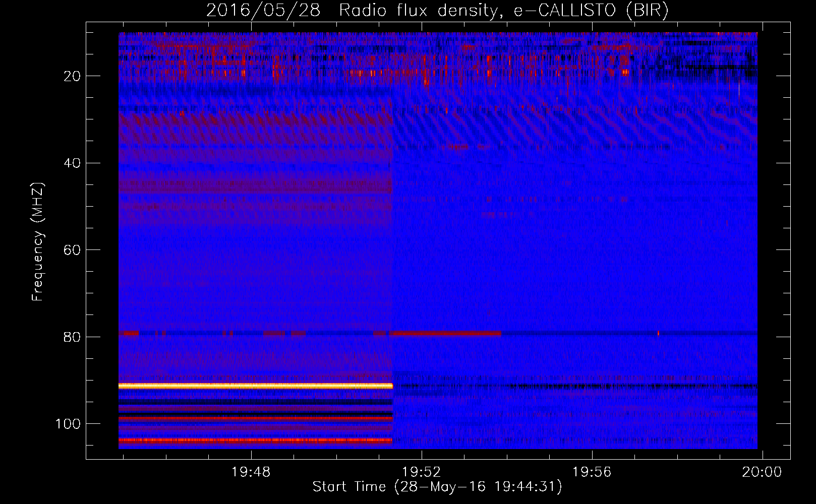
Task: Click the 19:48 time tick label
Action: [x=251, y=472]
